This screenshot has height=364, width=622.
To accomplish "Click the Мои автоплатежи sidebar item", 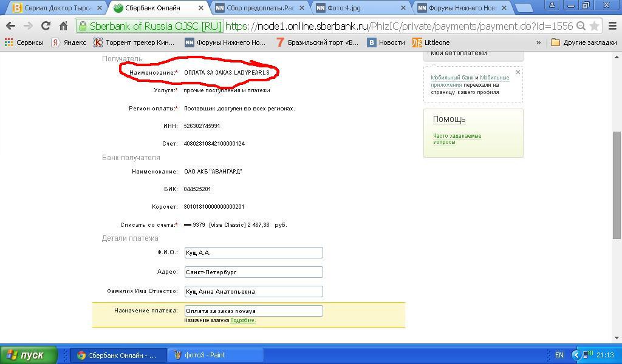I will [x=459, y=53].
